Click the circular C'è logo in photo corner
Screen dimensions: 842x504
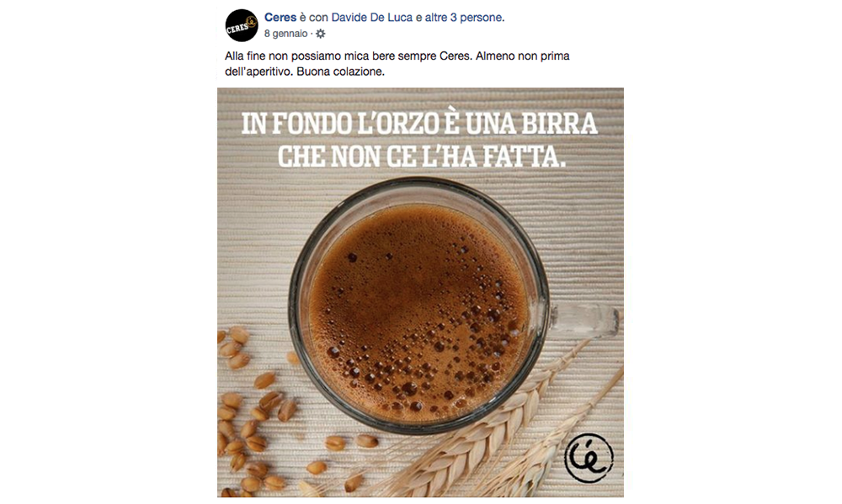pos(589,458)
